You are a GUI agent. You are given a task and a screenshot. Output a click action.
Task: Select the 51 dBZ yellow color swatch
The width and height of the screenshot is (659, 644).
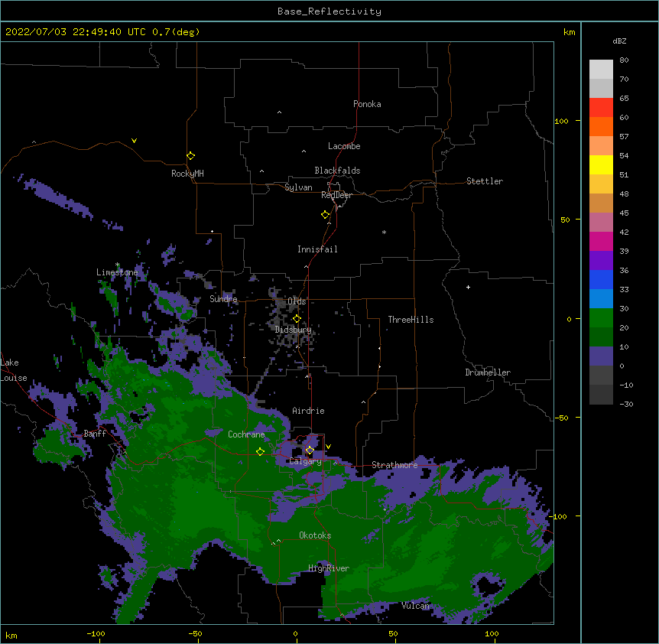(x=601, y=164)
